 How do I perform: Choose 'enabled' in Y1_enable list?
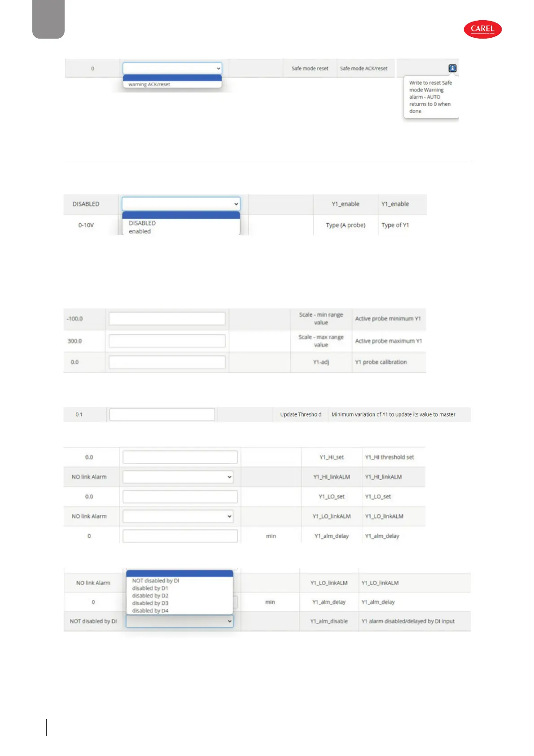coord(140,231)
